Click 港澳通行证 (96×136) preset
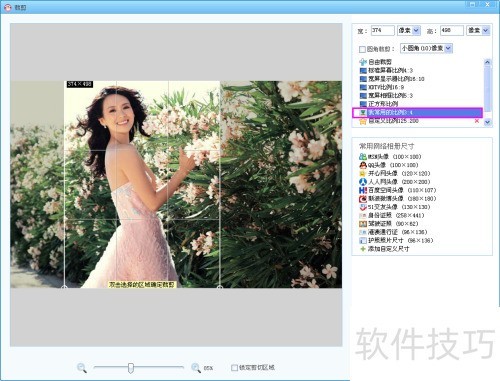The image size is (500, 381). [397, 232]
